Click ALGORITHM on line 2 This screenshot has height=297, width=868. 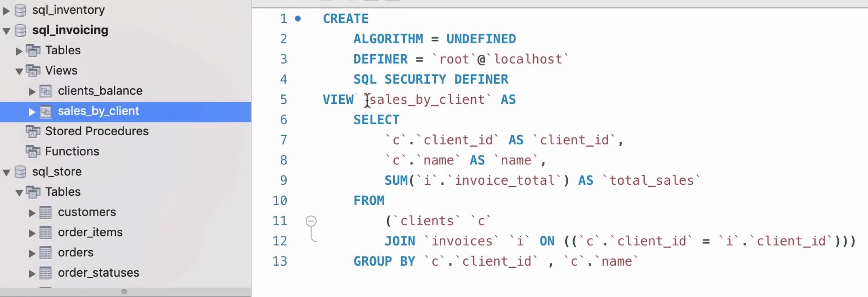click(388, 39)
